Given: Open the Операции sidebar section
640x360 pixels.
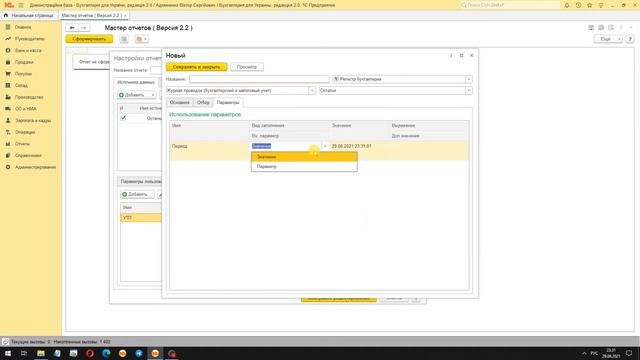Looking at the screenshot, I should click(25, 132).
